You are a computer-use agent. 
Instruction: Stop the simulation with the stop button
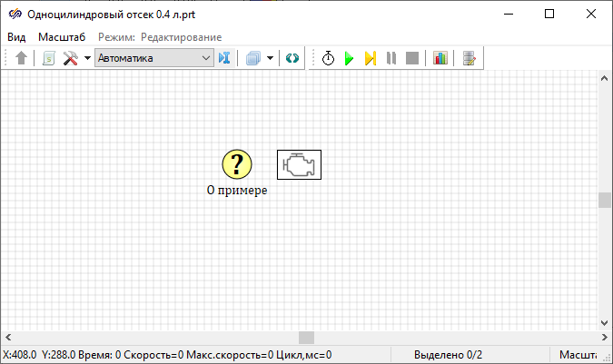click(412, 58)
